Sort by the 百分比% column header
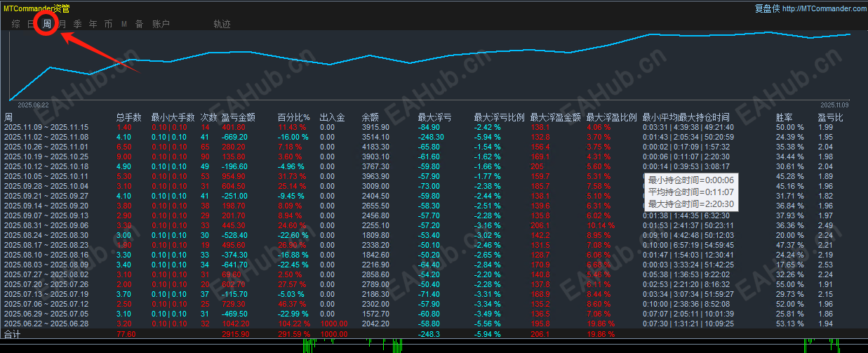Viewport: 868px width, 353px height. pos(294,117)
